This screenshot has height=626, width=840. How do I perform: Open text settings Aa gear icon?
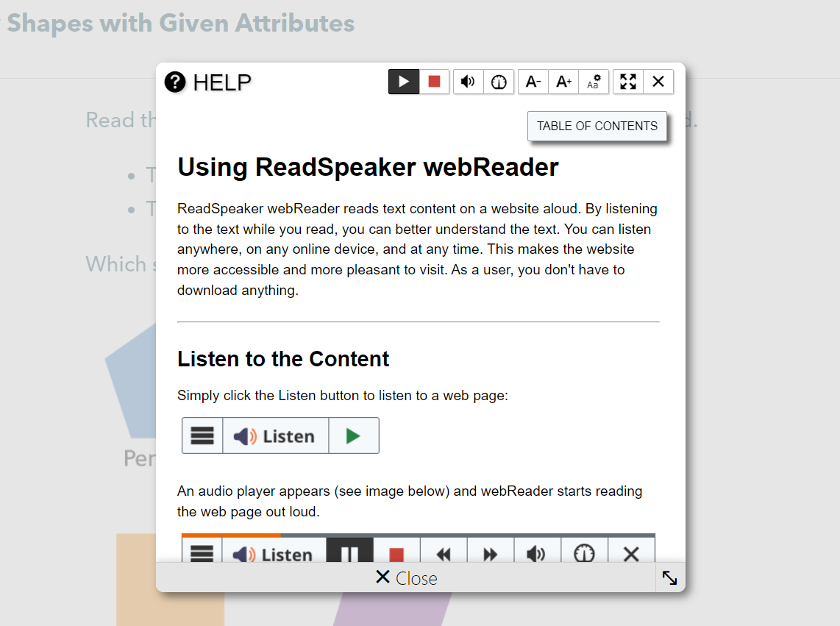click(594, 82)
